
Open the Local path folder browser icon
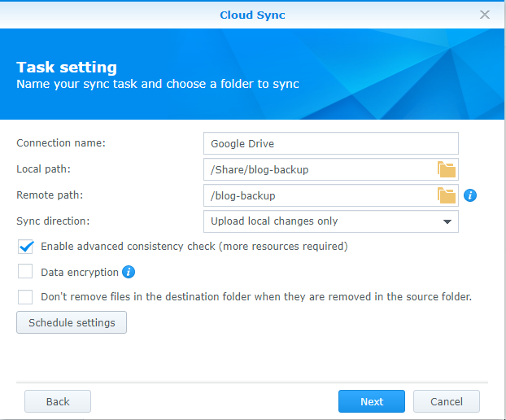click(447, 169)
